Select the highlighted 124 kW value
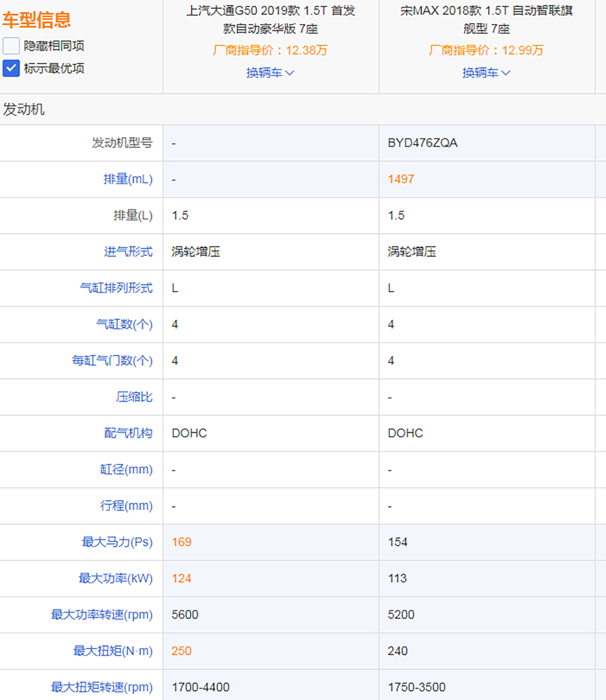The image size is (606, 700). 182,578
